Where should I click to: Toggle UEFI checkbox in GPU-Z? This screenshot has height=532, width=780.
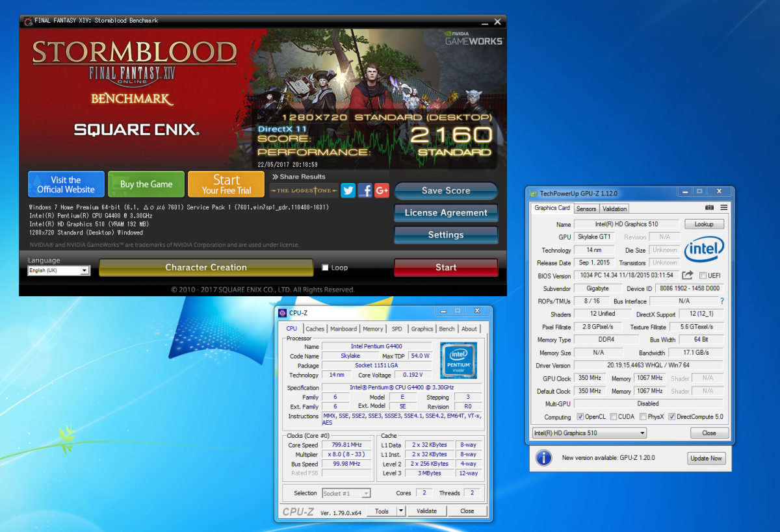point(703,275)
